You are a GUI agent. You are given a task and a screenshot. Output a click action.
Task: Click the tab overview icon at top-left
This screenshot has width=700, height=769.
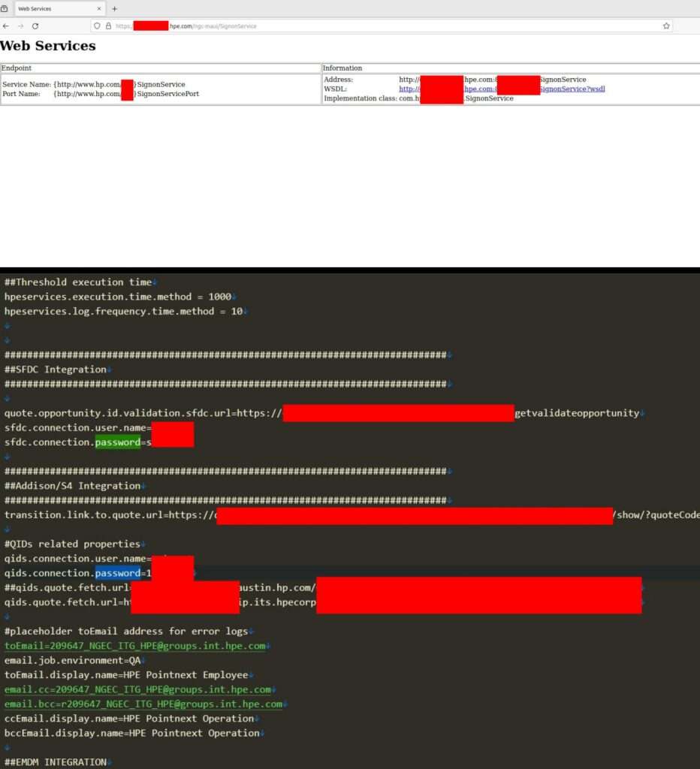(x=5, y=9)
